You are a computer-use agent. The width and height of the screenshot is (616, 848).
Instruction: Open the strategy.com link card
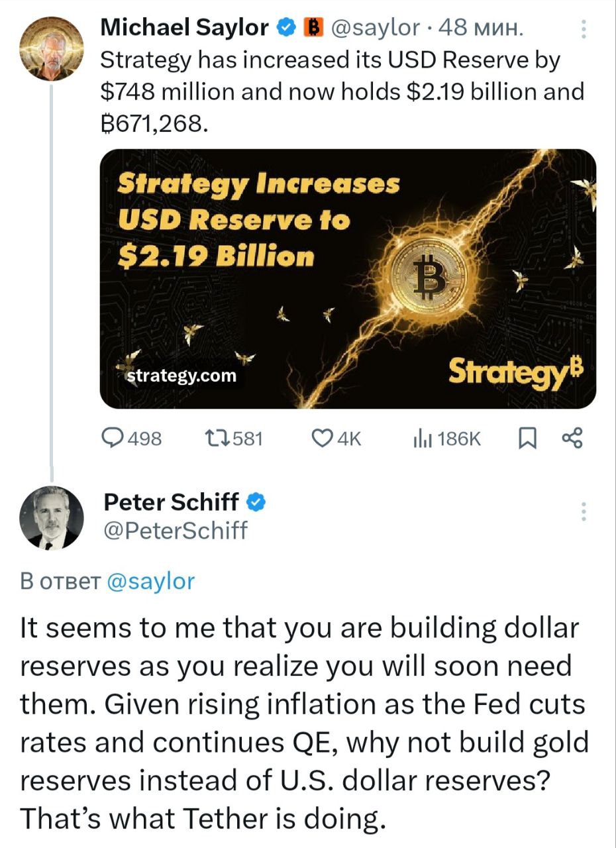pyautogui.click(x=181, y=376)
